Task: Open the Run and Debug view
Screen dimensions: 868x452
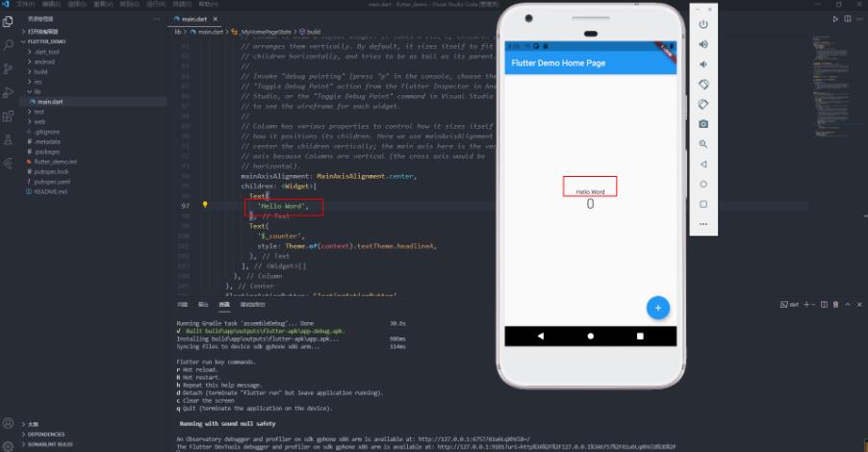Action: 8,92
